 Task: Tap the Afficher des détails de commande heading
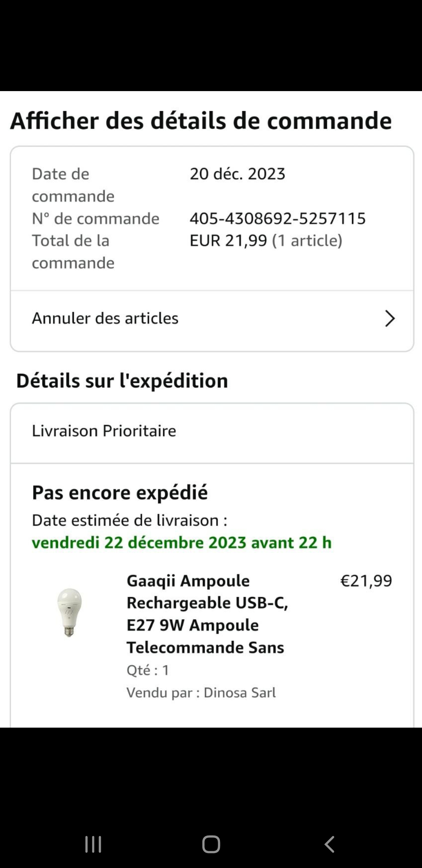[201, 120]
